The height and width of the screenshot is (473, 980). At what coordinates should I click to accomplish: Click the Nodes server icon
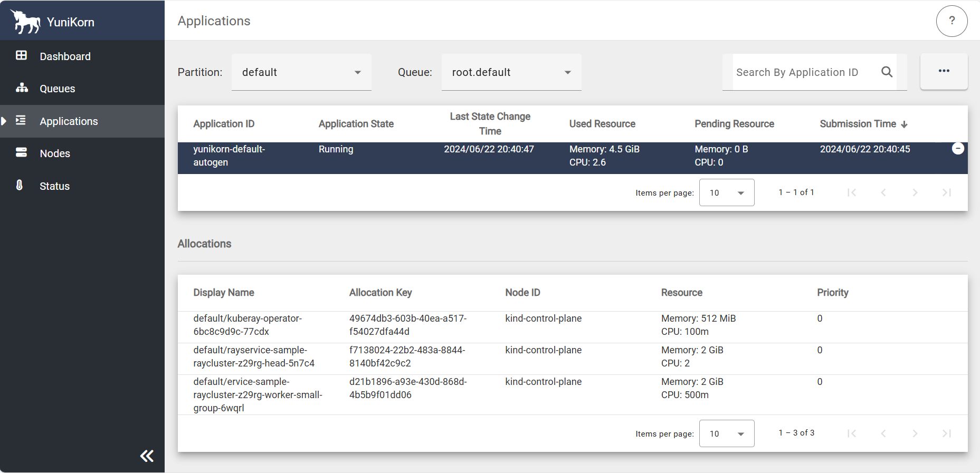point(21,153)
